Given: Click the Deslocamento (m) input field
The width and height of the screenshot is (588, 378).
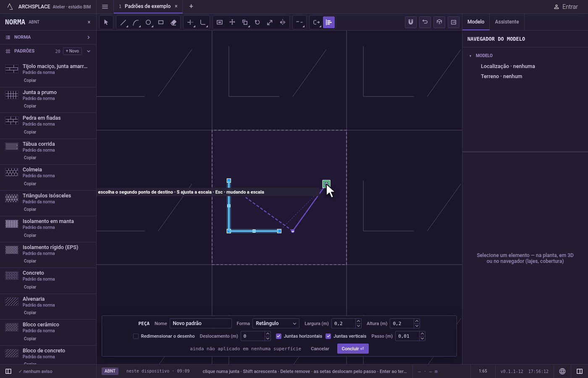Looking at the screenshot, I should (x=252, y=336).
